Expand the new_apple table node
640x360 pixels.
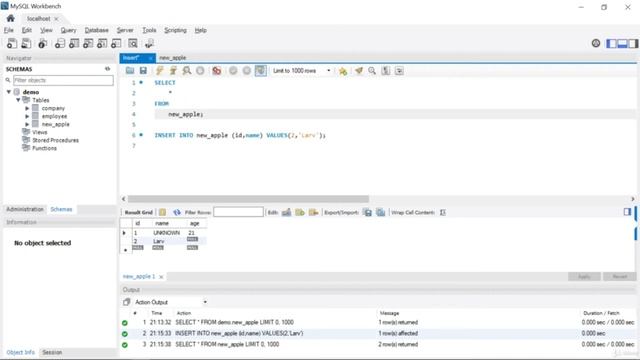pyautogui.click(x=27, y=124)
